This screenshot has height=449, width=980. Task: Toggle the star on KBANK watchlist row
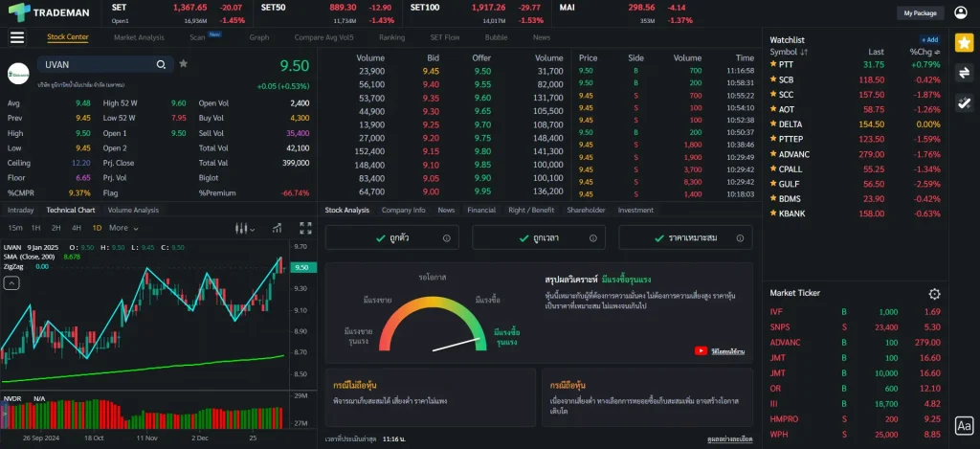(x=773, y=213)
